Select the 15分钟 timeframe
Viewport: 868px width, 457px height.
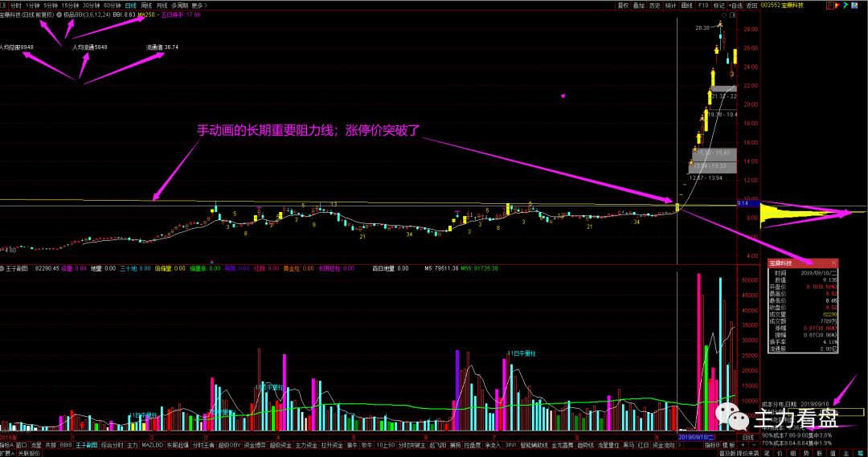(x=70, y=6)
